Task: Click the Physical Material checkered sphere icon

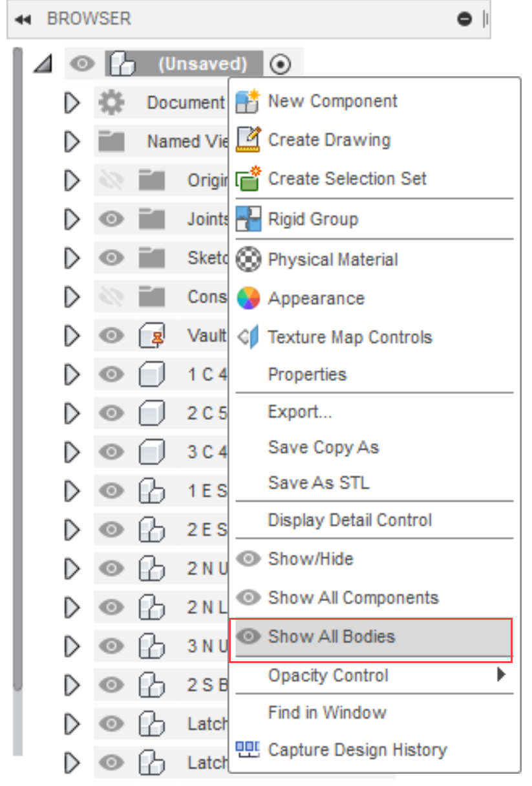Action: tap(248, 259)
